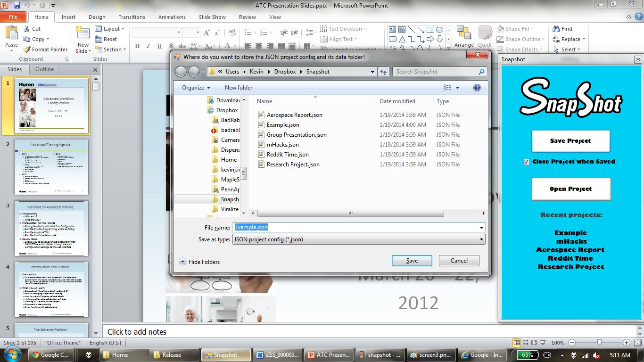The height and width of the screenshot is (362, 644).
Task: Switch to the Insert ribbon tab
Action: coord(68,17)
